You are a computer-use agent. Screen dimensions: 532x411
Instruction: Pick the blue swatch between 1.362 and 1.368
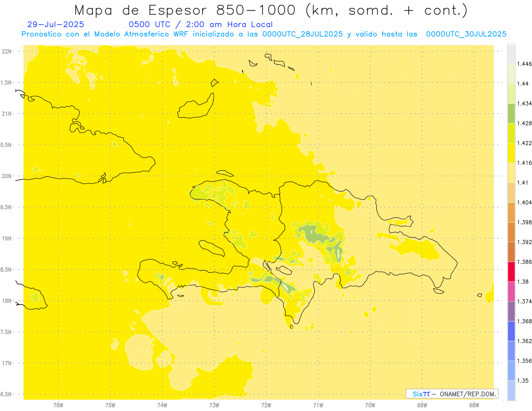click(511, 331)
